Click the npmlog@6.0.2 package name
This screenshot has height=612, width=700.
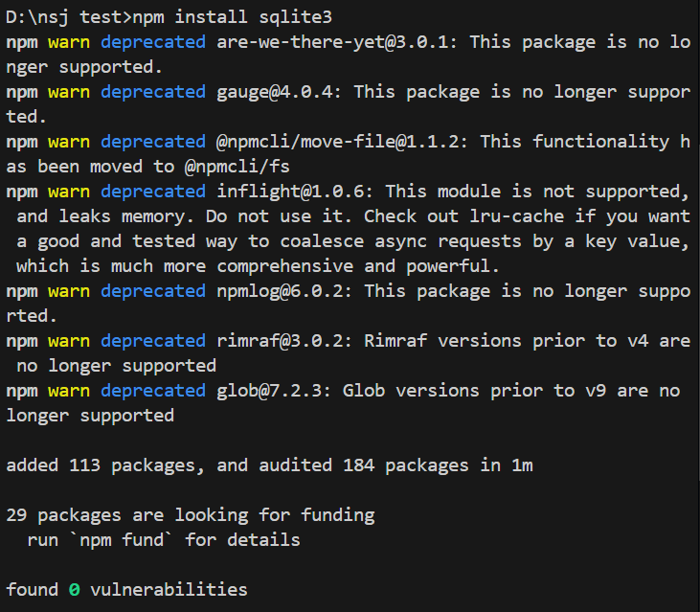point(284,291)
